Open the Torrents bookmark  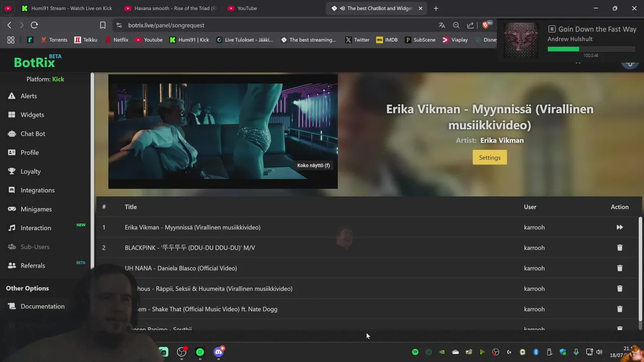click(54, 40)
